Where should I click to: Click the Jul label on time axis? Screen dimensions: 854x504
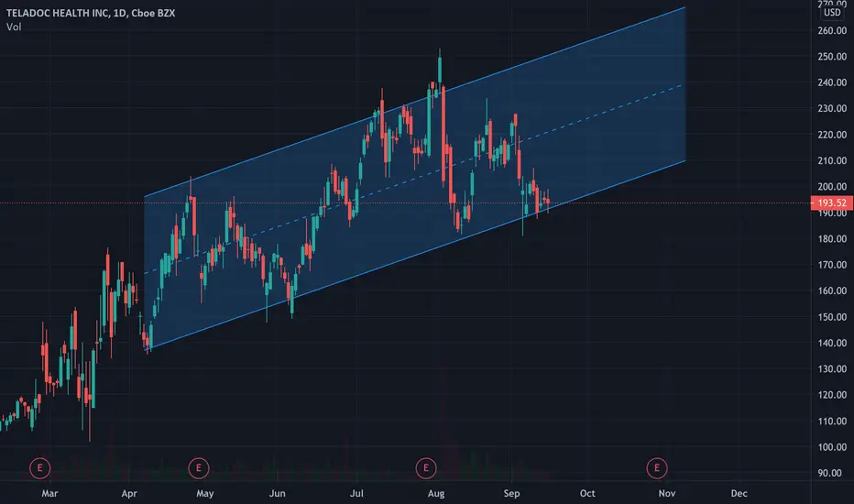tap(356, 493)
